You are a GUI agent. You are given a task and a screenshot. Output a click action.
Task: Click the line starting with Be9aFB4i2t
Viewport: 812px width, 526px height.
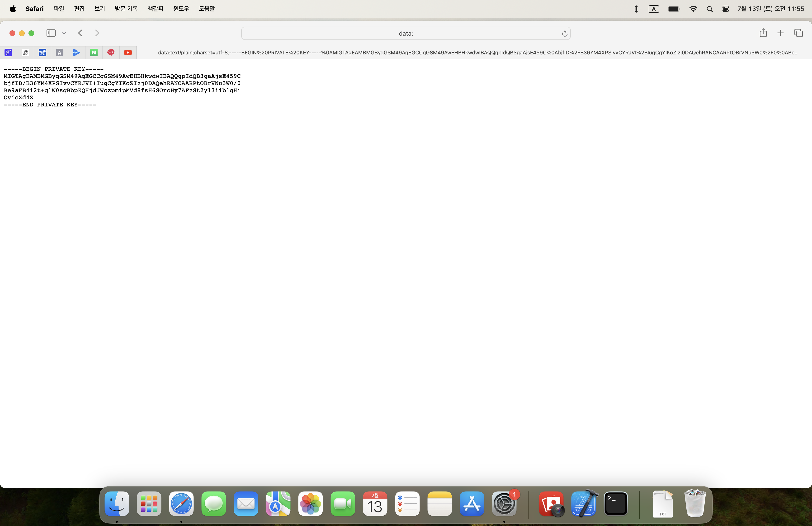click(x=122, y=91)
